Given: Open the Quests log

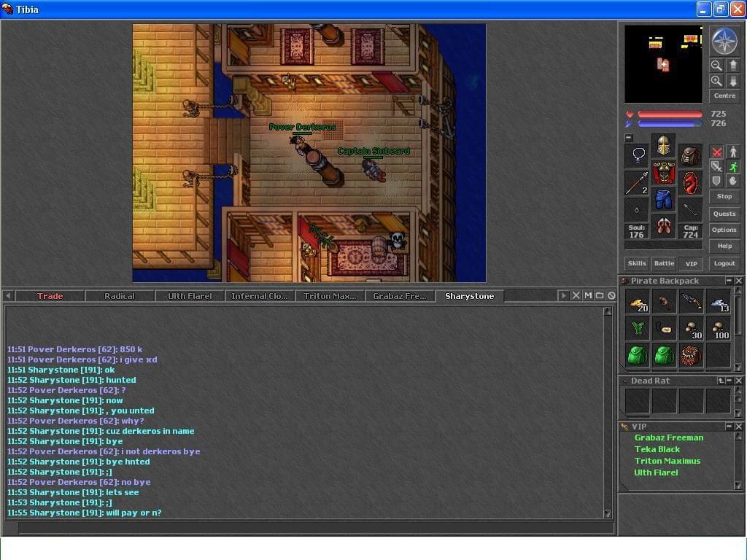Looking at the screenshot, I should coord(724,214).
